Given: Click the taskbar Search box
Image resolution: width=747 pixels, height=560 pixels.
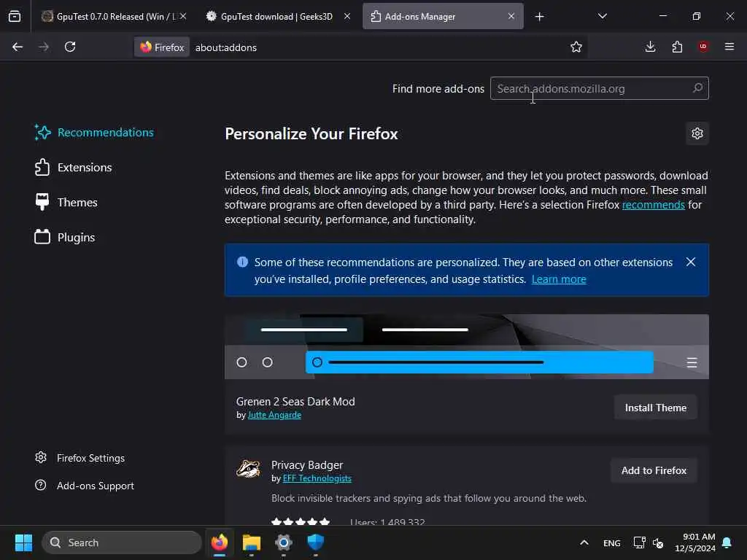Looking at the screenshot, I should click(122, 542).
